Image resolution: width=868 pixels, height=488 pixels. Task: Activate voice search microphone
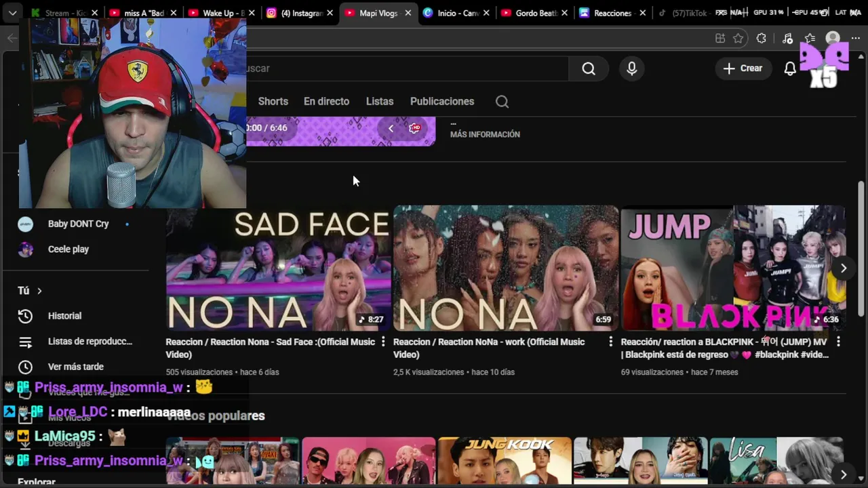coord(632,68)
